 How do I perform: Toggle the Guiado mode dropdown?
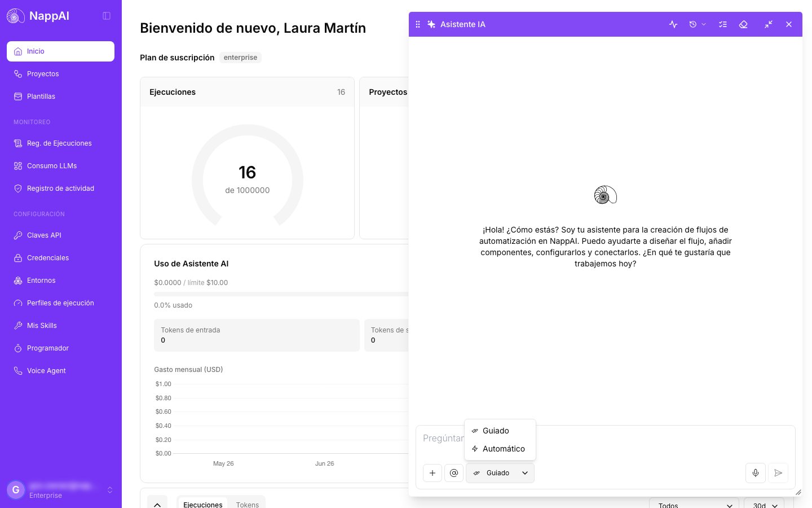500,473
